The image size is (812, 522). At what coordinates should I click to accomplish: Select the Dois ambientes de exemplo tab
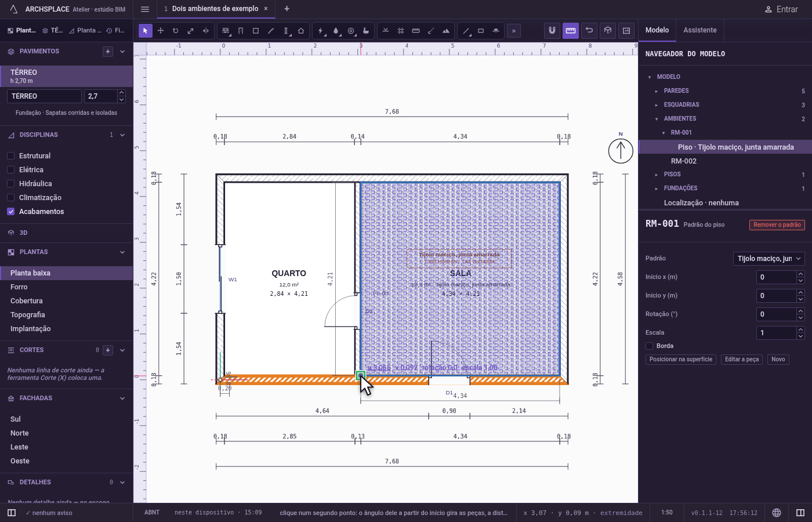pyautogui.click(x=215, y=9)
